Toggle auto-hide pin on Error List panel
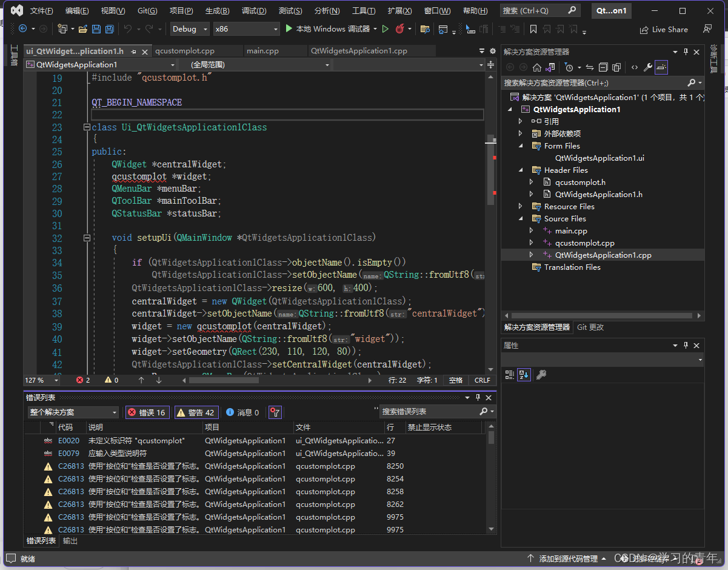The height and width of the screenshot is (570, 728). pos(478,397)
